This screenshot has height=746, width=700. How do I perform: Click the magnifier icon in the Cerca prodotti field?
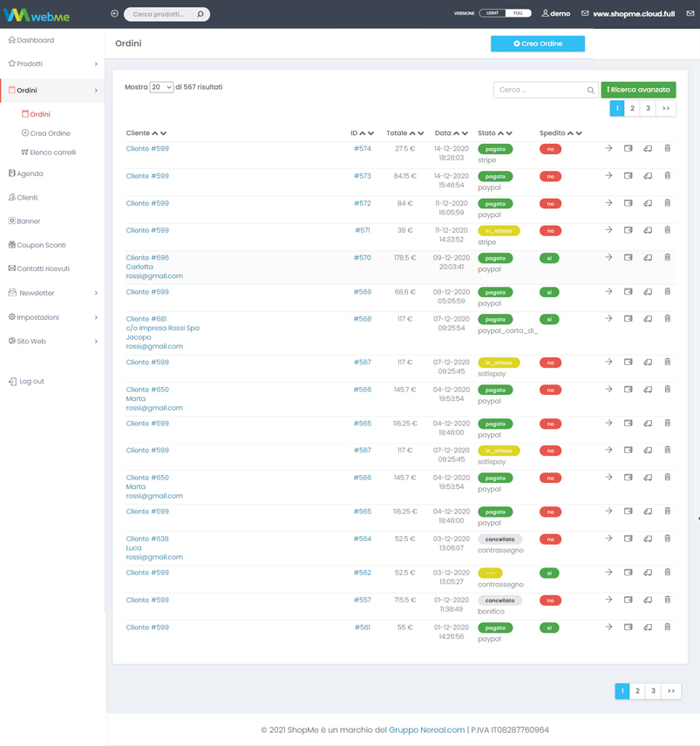(200, 15)
